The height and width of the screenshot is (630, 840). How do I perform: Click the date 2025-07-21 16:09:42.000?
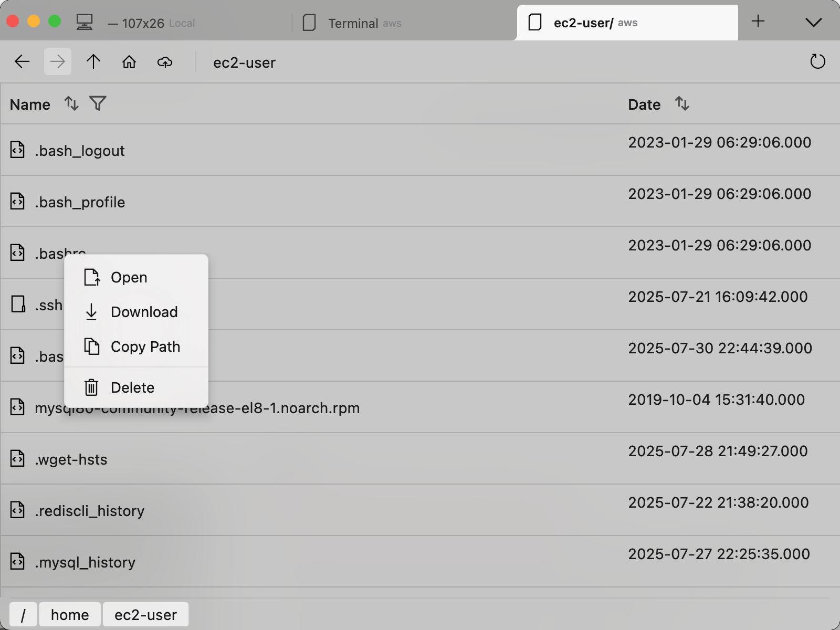tap(718, 297)
